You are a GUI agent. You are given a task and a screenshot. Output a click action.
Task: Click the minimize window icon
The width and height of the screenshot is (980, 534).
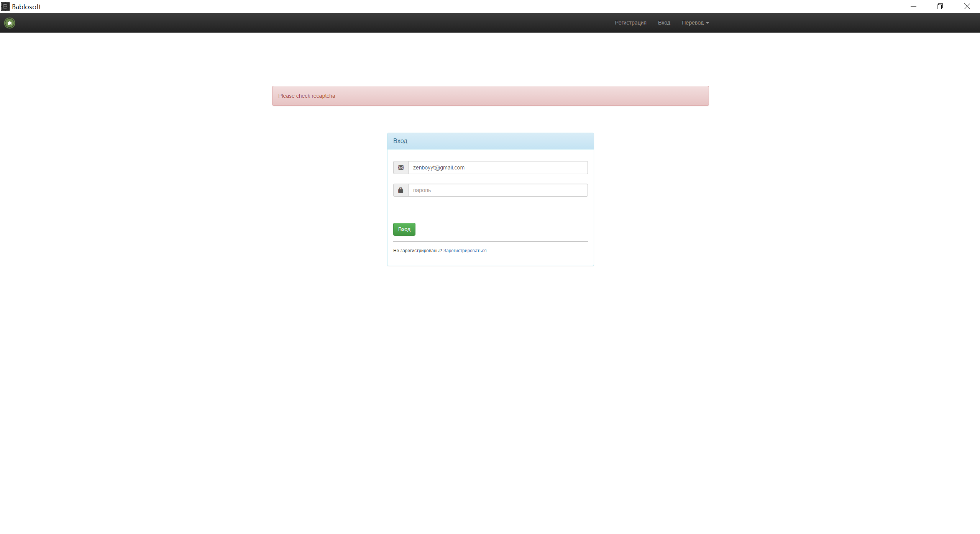pos(913,6)
